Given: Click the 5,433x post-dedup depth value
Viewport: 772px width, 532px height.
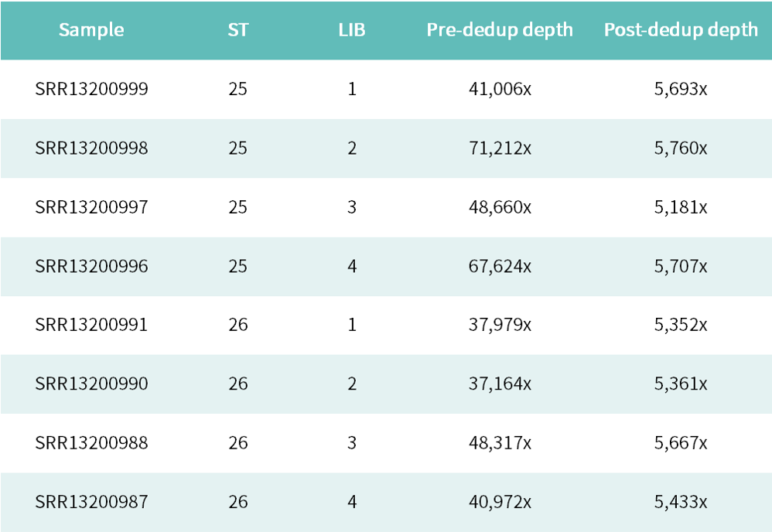Looking at the screenshot, I should pos(681,502).
